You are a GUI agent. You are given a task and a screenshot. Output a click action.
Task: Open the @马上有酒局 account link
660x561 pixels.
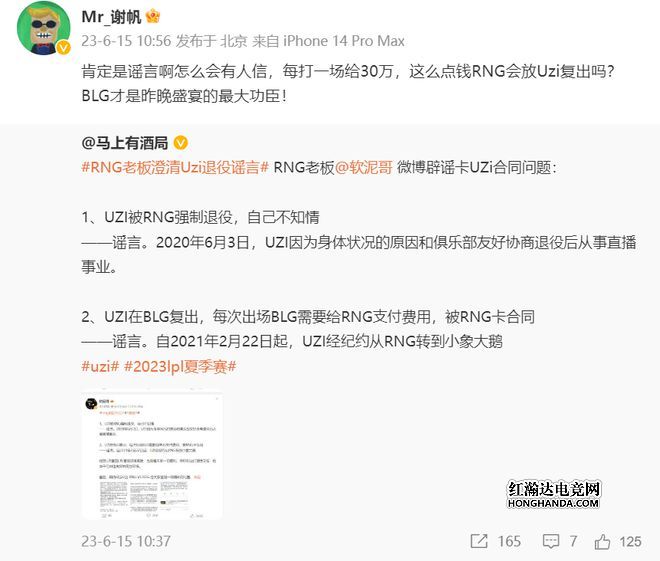(125, 143)
